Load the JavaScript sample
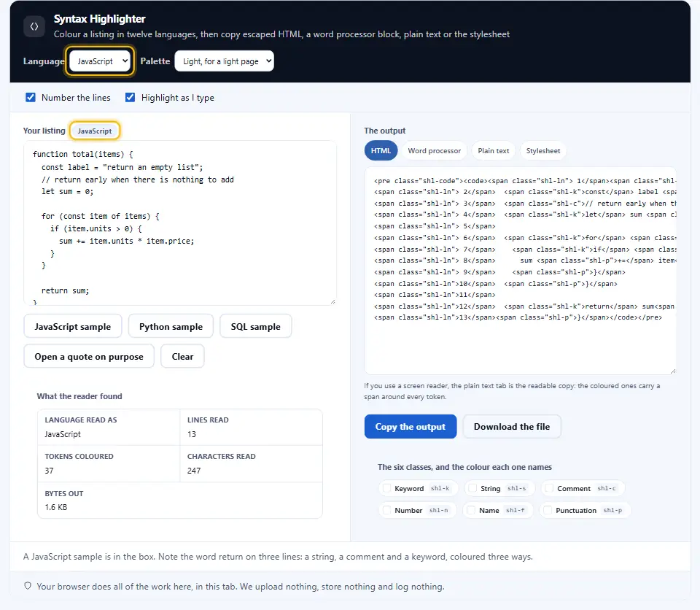Screen dimensions: 700x610 coord(73,326)
